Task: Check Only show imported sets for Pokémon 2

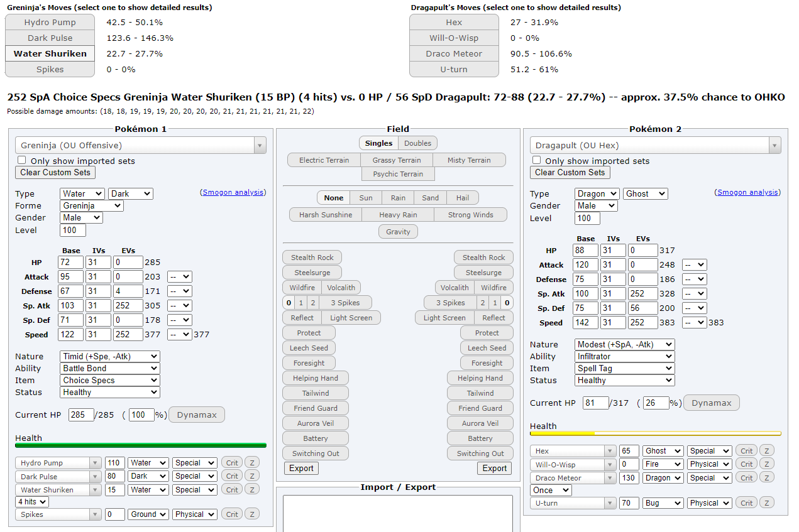Action: [x=537, y=161]
